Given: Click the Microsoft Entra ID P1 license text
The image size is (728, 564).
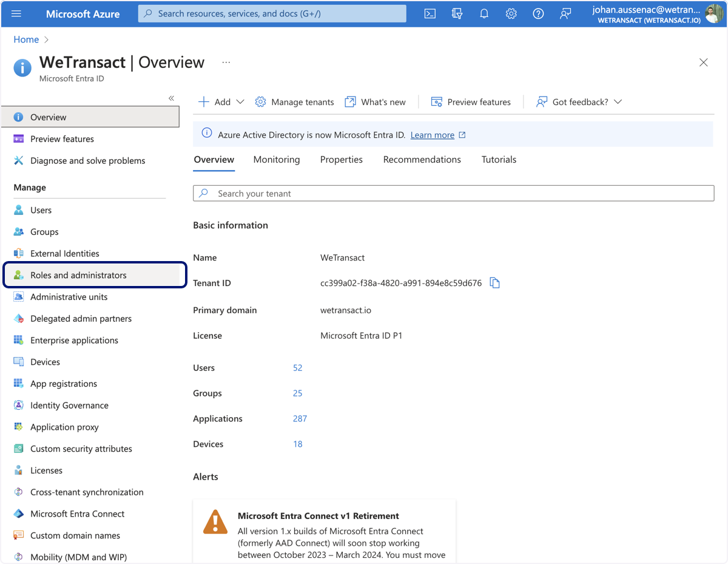Looking at the screenshot, I should click(362, 336).
